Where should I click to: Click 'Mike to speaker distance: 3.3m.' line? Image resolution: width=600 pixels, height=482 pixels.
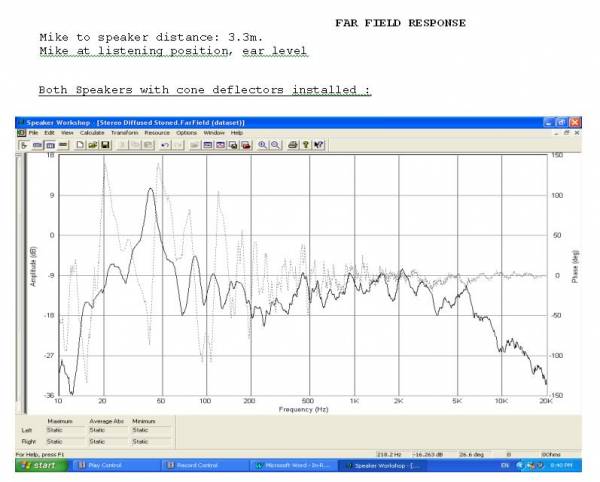(151, 37)
